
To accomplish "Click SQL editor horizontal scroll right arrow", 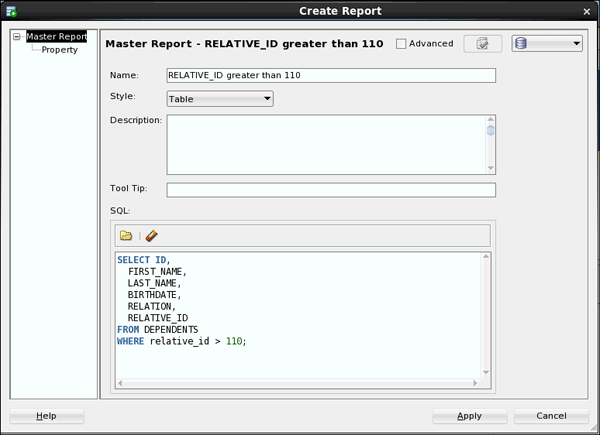I will coord(475,383).
